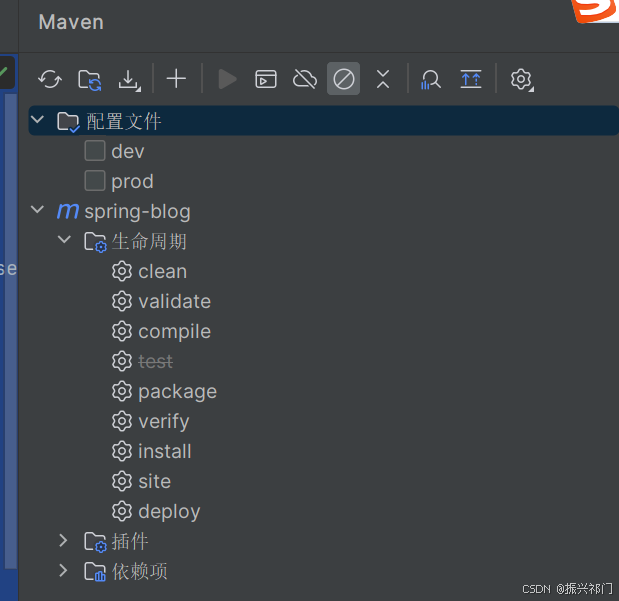Click gear icon beside compile

(x=122, y=331)
